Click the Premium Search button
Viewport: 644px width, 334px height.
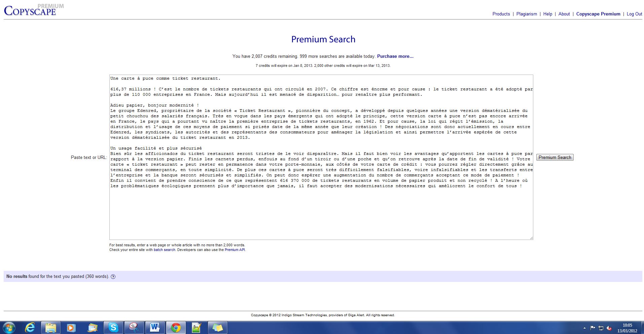coord(554,157)
